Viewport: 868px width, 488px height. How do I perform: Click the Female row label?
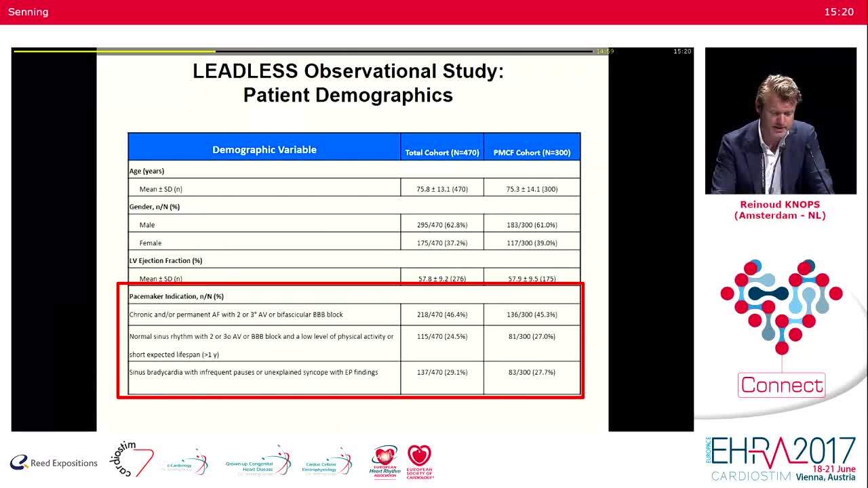tap(151, 243)
